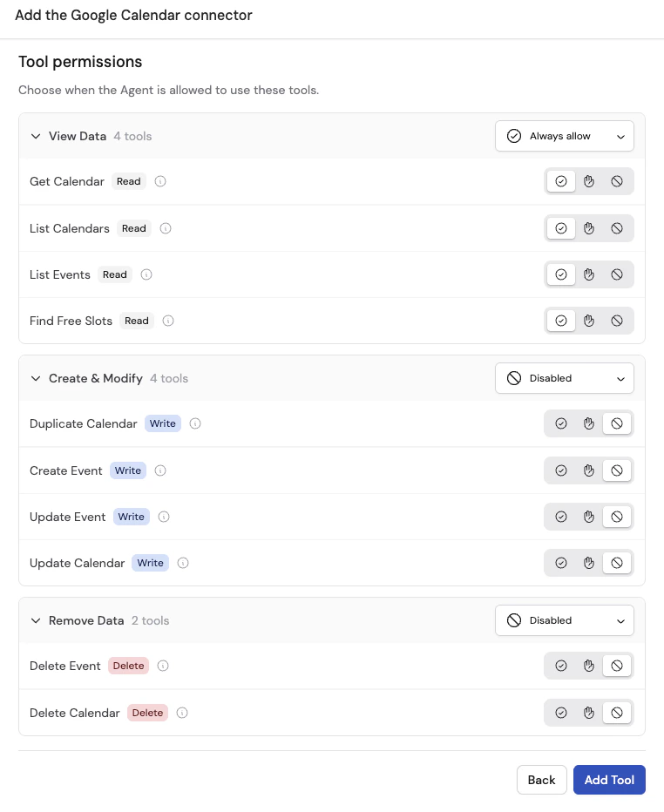Always allow the Create Event tool
Image resolution: width=664 pixels, height=812 pixels.
pos(561,470)
